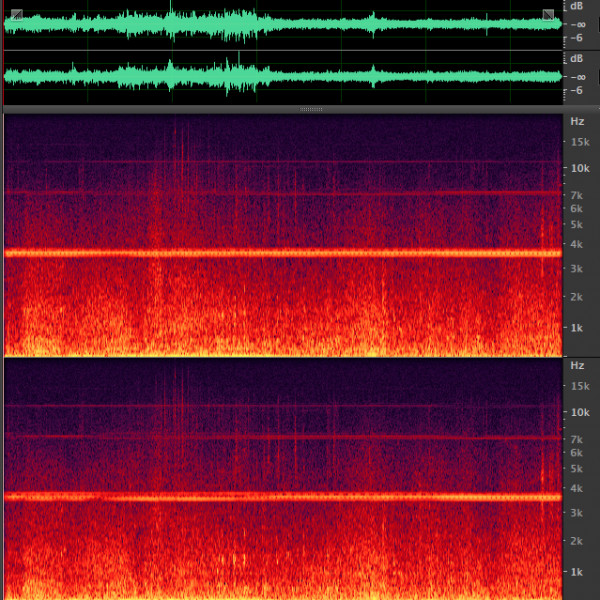
Task: Click 4k on the upper frequency scale
Action: coord(576,244)
